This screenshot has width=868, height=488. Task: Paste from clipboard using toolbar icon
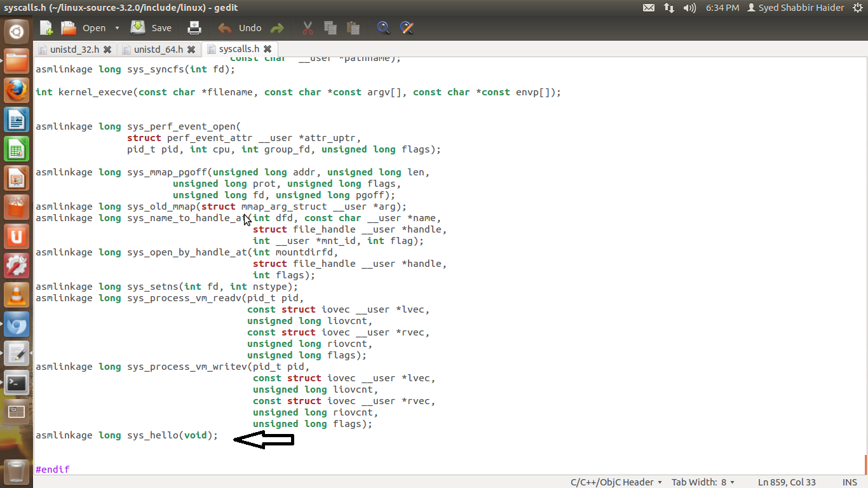tap(353, 27)
